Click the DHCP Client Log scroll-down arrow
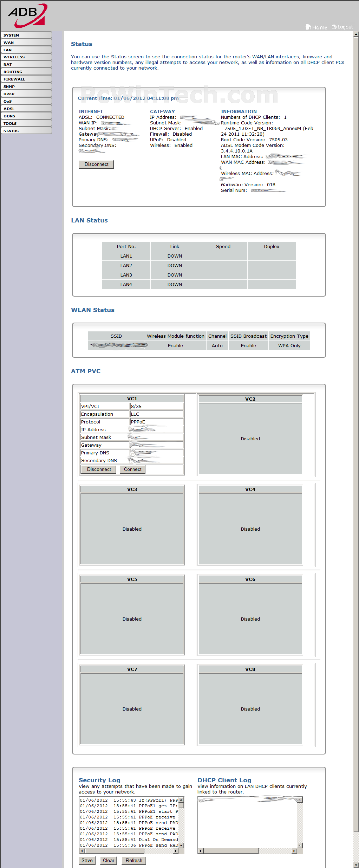The image size is (359, 868). (300, 846)
